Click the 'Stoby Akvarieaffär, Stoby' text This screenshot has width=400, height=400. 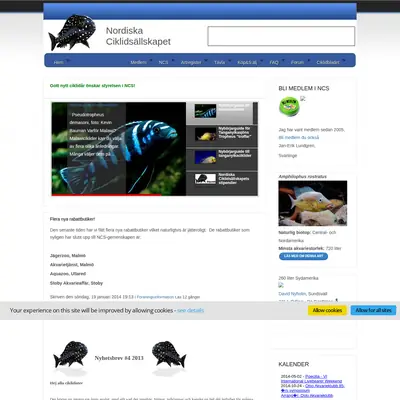click(76, 283)
